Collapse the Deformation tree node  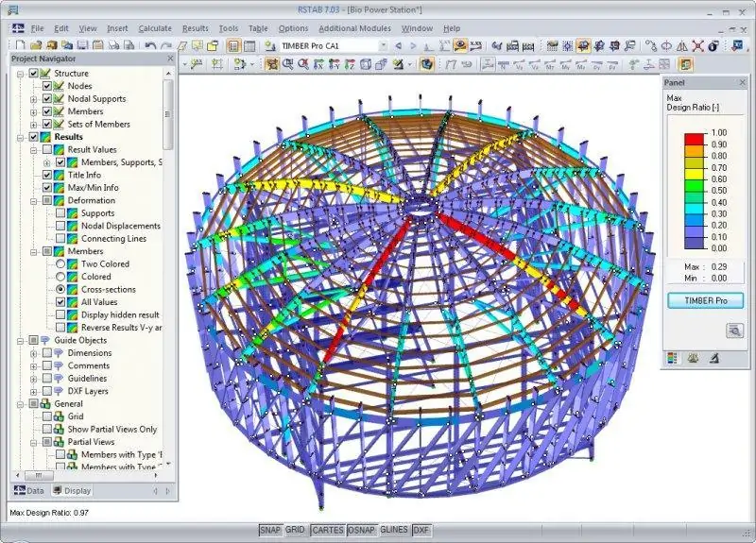coord(33,201)
